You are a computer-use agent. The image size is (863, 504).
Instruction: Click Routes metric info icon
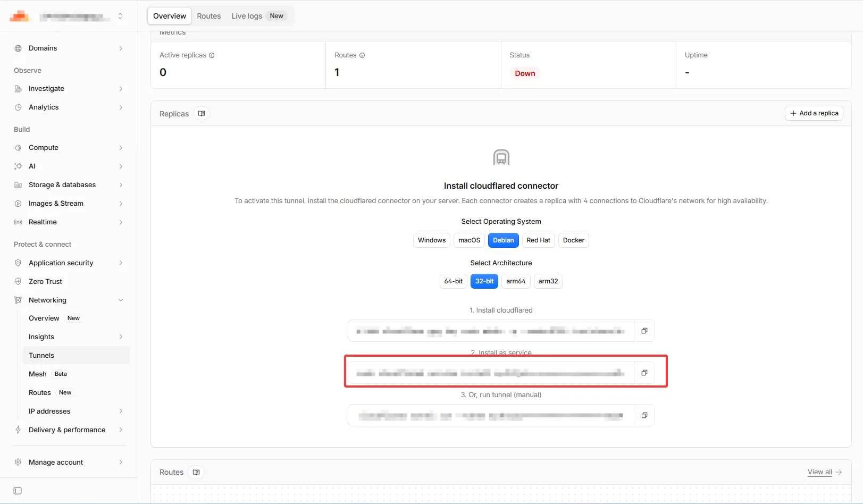(362, 55)
